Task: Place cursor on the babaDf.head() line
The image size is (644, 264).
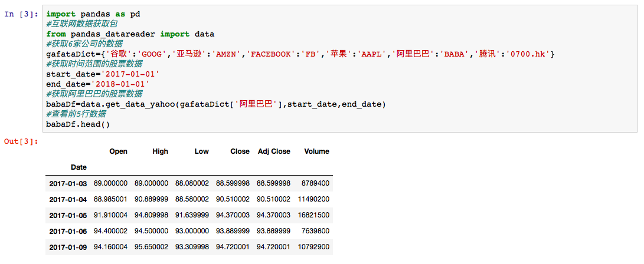Action: pos(78,124)
